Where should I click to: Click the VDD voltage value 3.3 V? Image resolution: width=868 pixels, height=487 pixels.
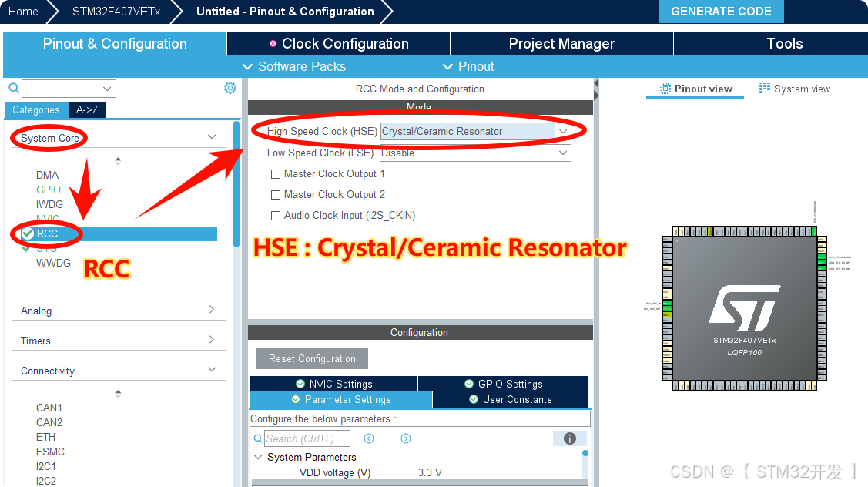430,472
